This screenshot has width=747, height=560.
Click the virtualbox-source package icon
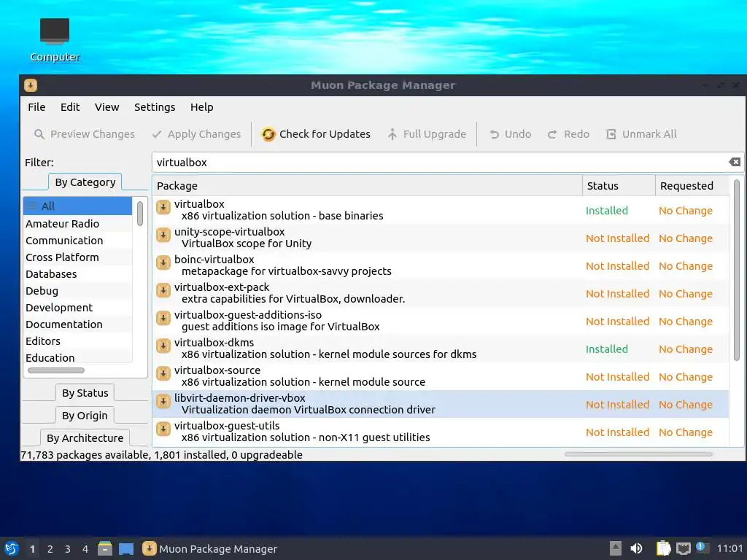[163, 373]
